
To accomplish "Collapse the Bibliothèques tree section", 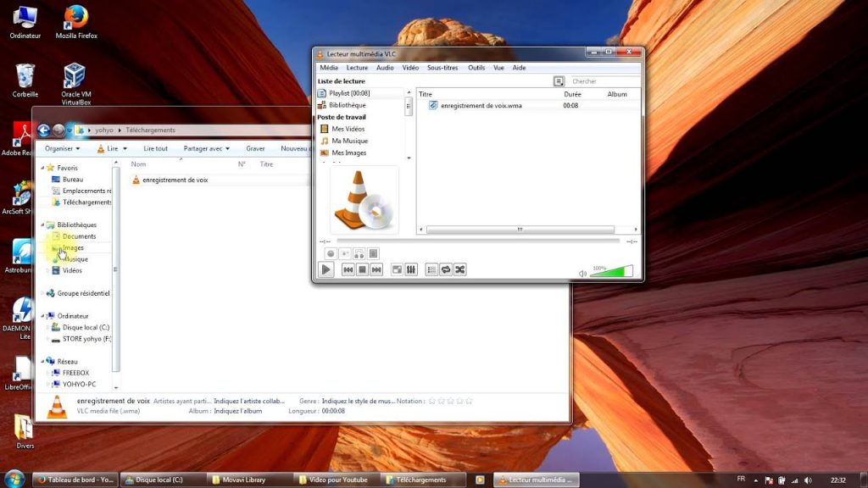I will (x=42, y=225).
